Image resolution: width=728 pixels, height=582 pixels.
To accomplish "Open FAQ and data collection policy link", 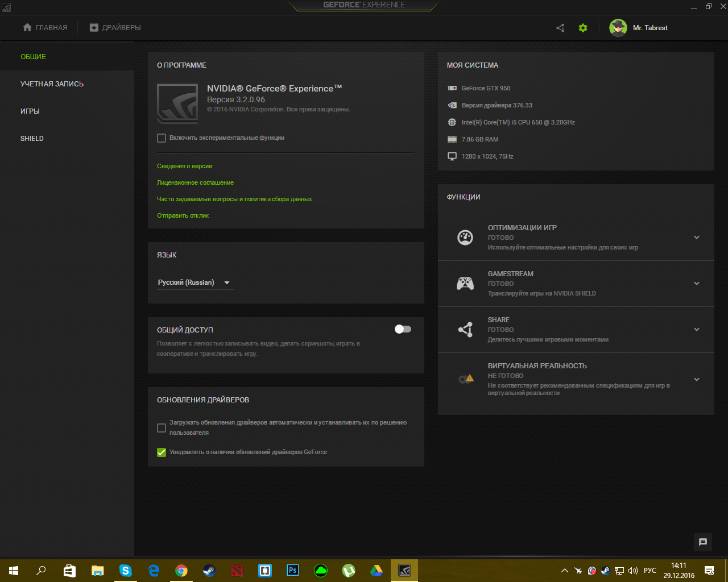I will click(x=234, y=199).
